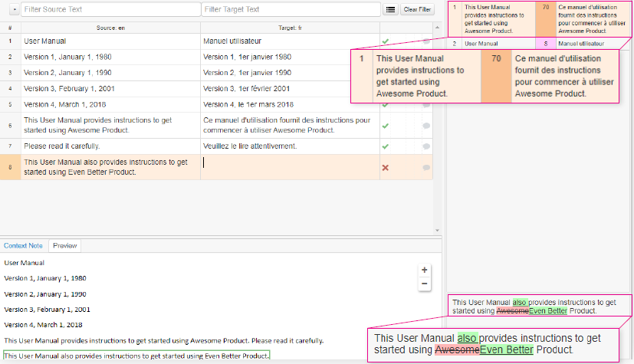Toggle the green checkmark status of segment 7
Image resolution: width=634 pixels, height=364 pixels.
(385, 146)
